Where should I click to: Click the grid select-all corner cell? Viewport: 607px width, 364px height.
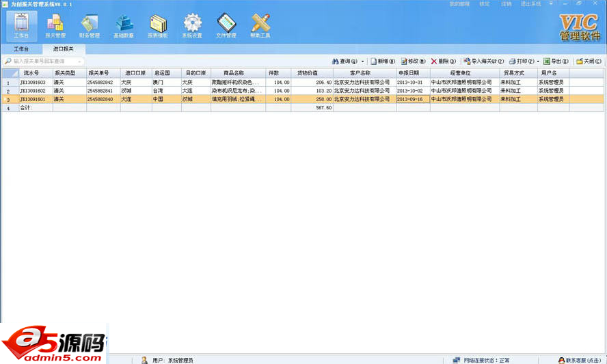[10, 73]
